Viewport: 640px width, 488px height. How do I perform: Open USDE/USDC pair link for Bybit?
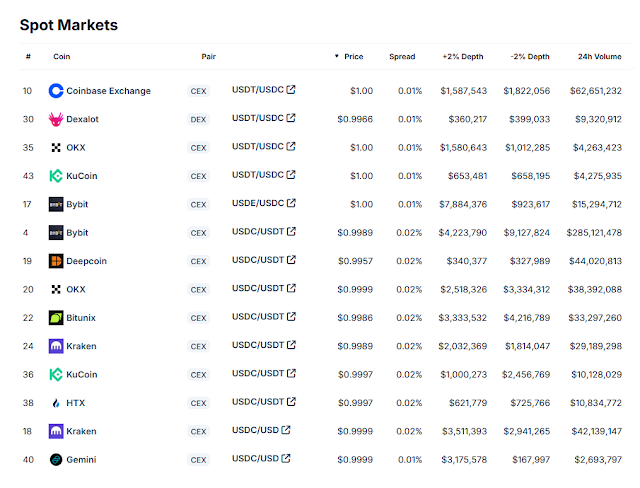258,203
